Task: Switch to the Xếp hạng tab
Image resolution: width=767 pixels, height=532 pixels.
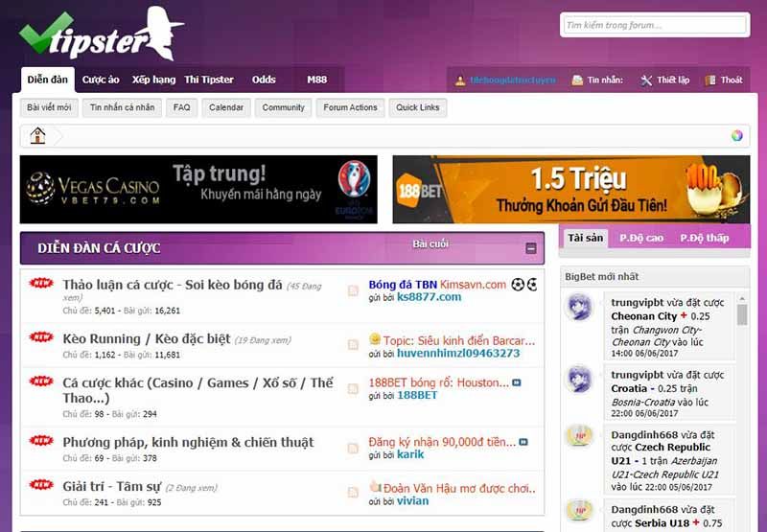Action: point(153,80)
